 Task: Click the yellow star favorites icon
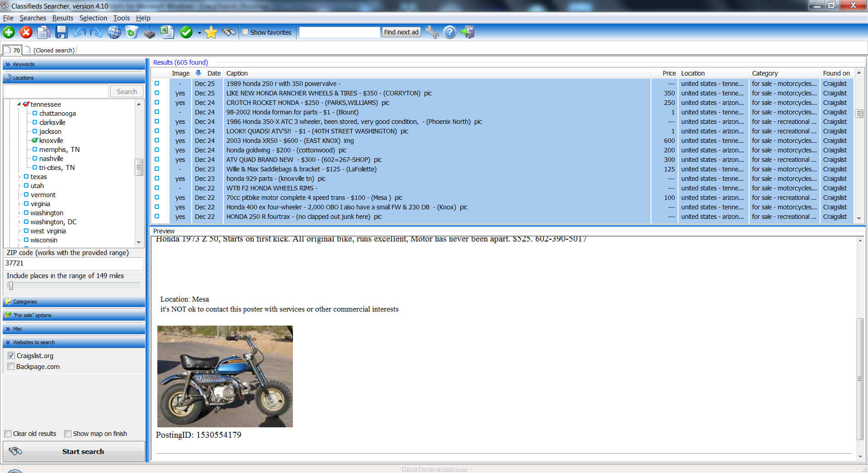211,32
